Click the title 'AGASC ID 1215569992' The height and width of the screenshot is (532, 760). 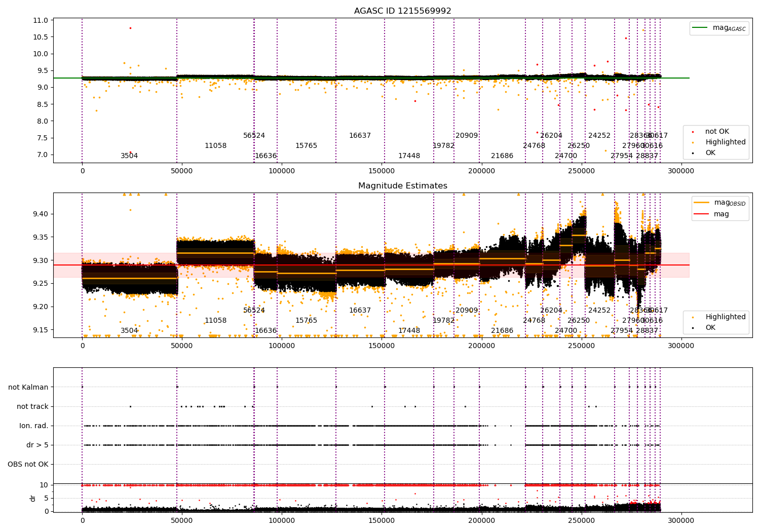click(x=402, y=11)
